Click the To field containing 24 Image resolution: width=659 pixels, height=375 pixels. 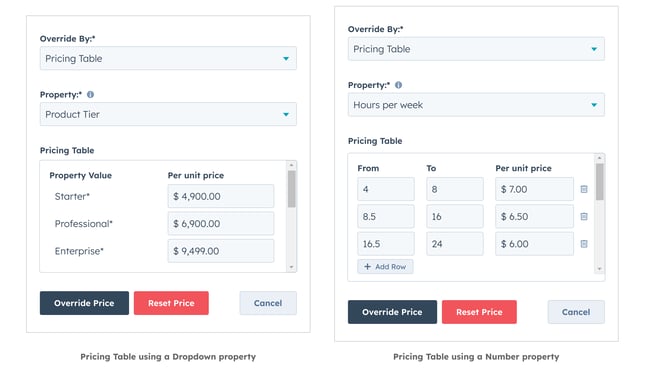(x=455, y=244)
